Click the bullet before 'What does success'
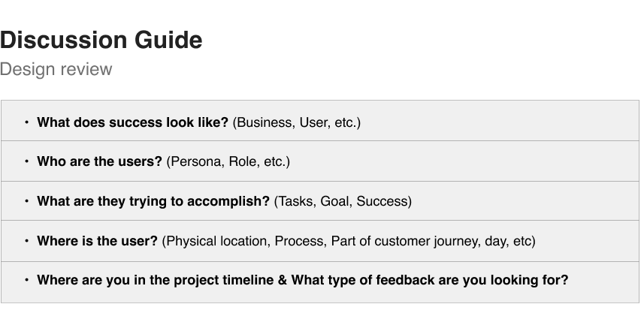 point(27,122)
